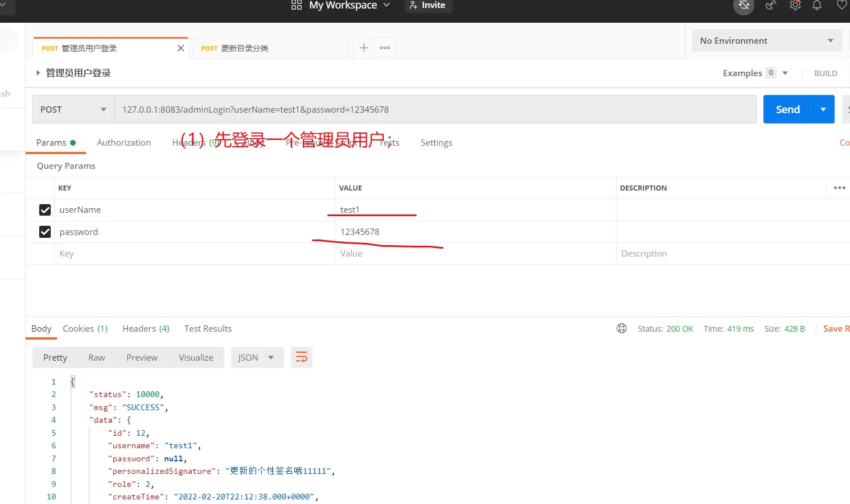Open the settings gear icon
The image size is (850, 504).
coord(795,6)
